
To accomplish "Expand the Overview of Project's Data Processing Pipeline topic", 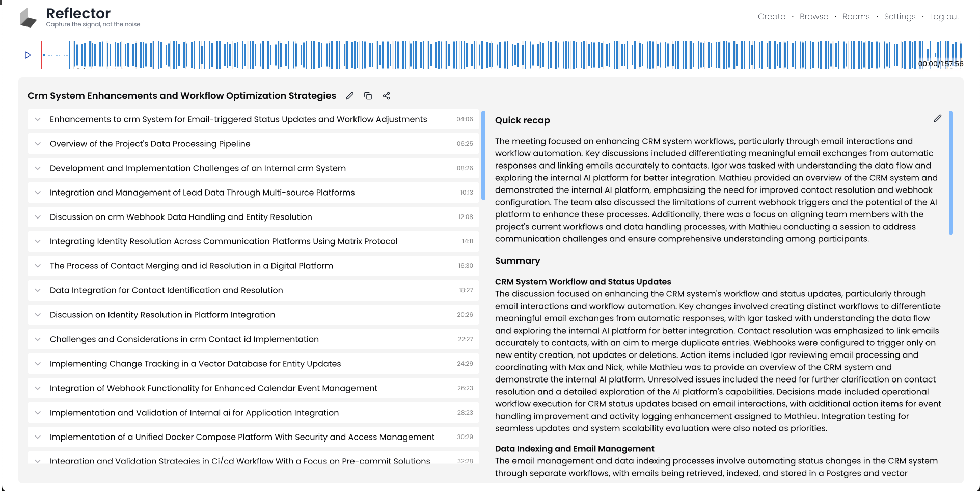I will click(x=38, y=144).
